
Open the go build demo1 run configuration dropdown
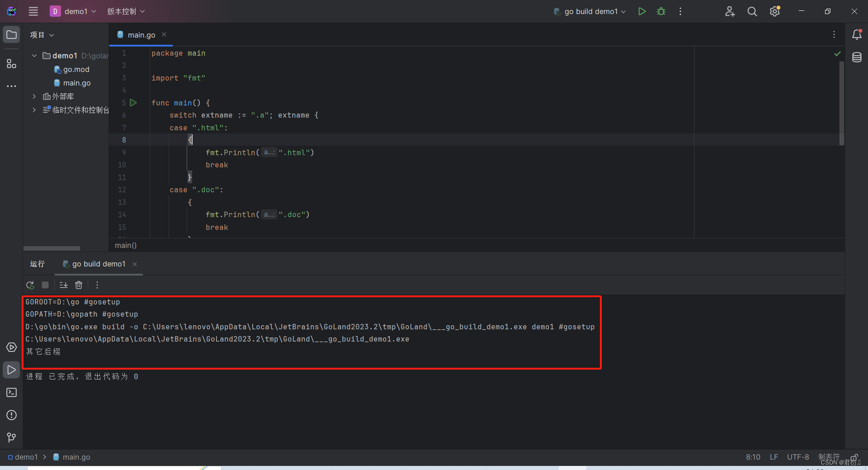click(x=590, y=11)
